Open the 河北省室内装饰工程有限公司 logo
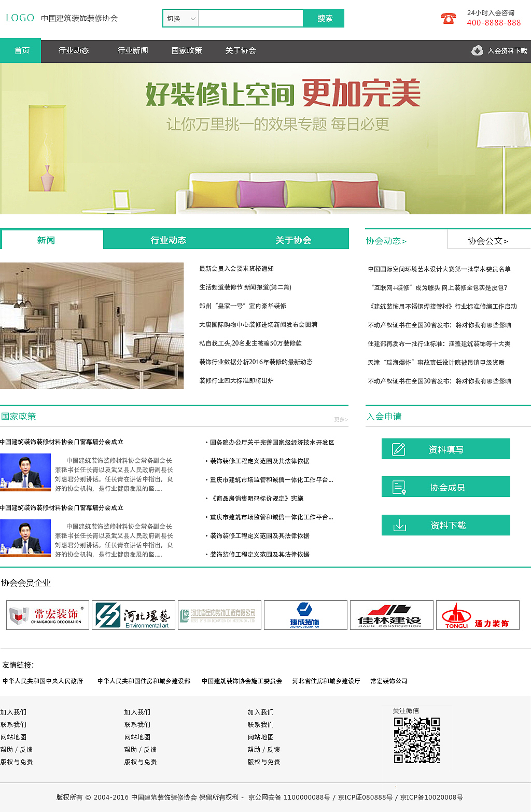Screen dimensions: 531x812 coord(219,615)
